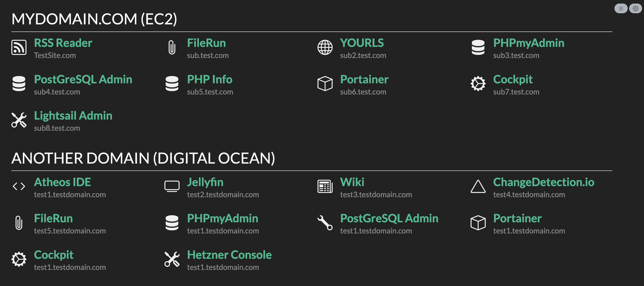Open the Cockpit sub7.test.com link
644x286 pixels.
pyautogui.click(x=513, y=80)
